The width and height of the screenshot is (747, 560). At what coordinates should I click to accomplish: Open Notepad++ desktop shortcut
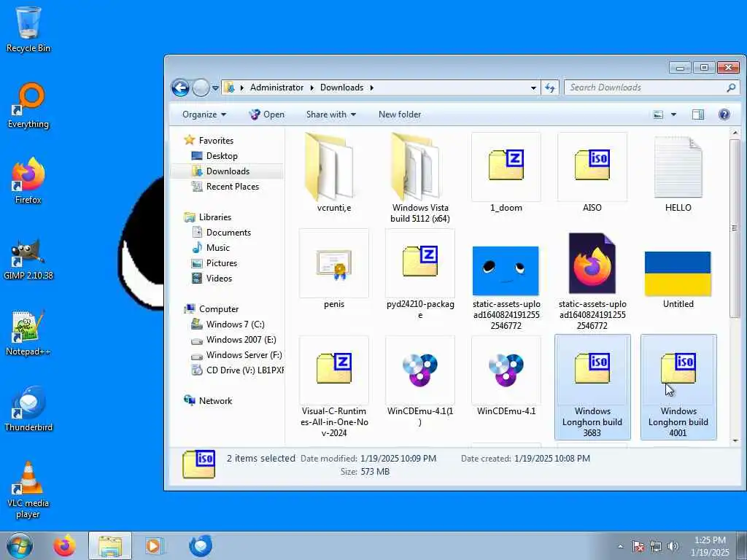28,333
